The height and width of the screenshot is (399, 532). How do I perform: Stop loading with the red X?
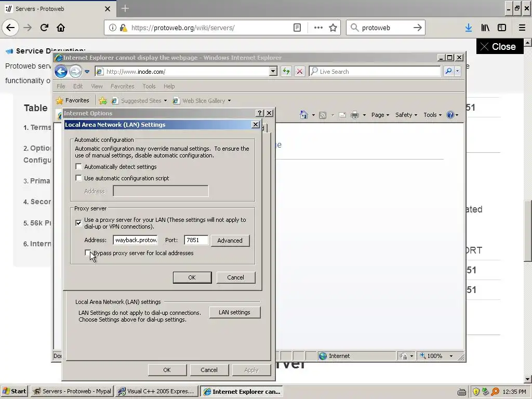(x=300, y=71)
